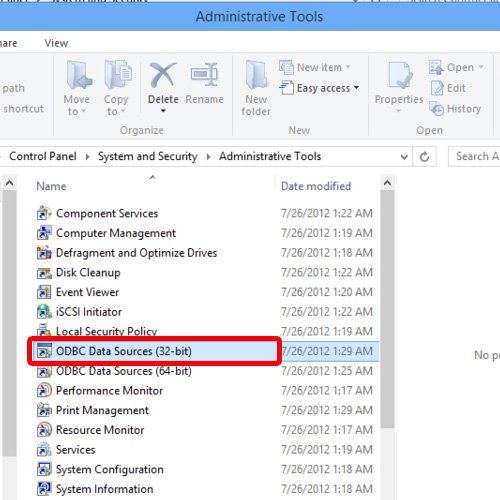This screenshot has width=500, height=500.
Task: Select the Services shortcut icon
Action: [x=44, y=450]
